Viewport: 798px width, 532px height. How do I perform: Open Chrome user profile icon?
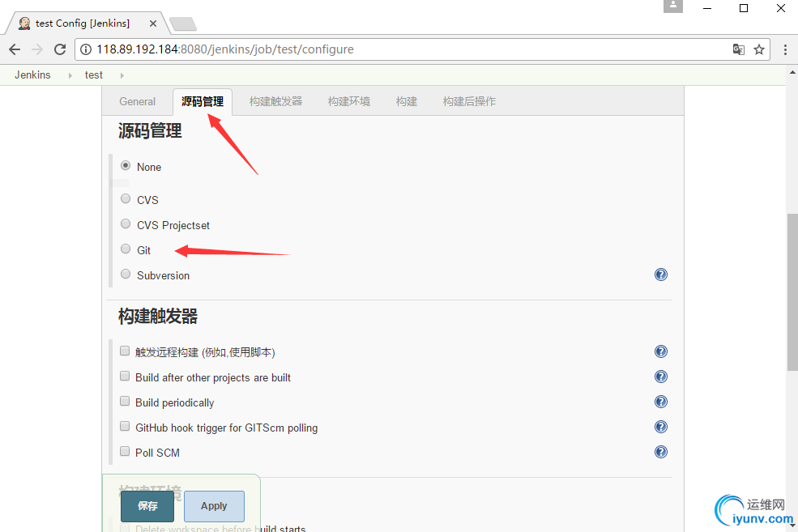[x=672, y=6]
